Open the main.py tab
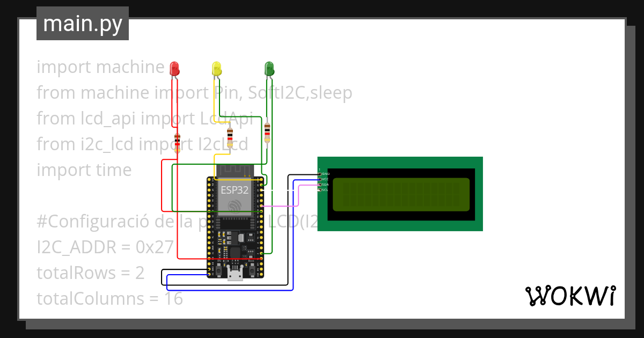This screenshot has height=338, width=644. 82,23
